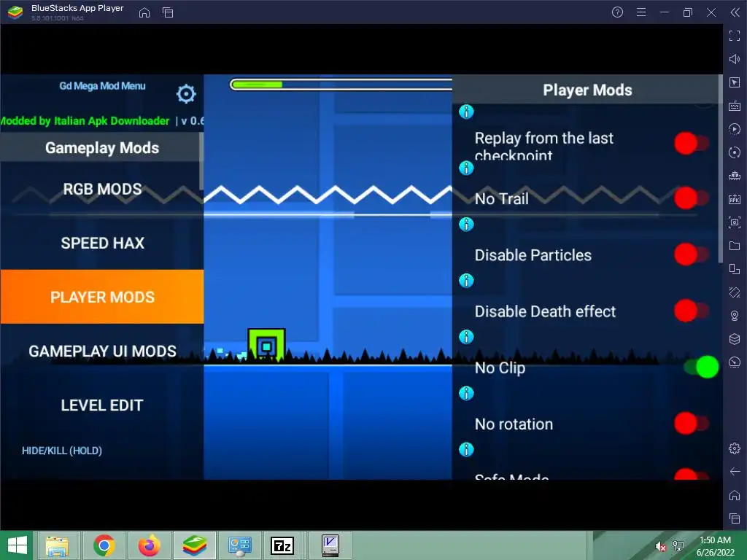Select the PLAYER MODS category

tap(102, 297)
